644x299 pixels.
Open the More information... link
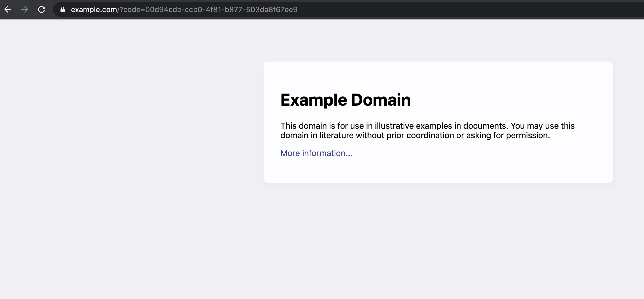coord(316,153)
